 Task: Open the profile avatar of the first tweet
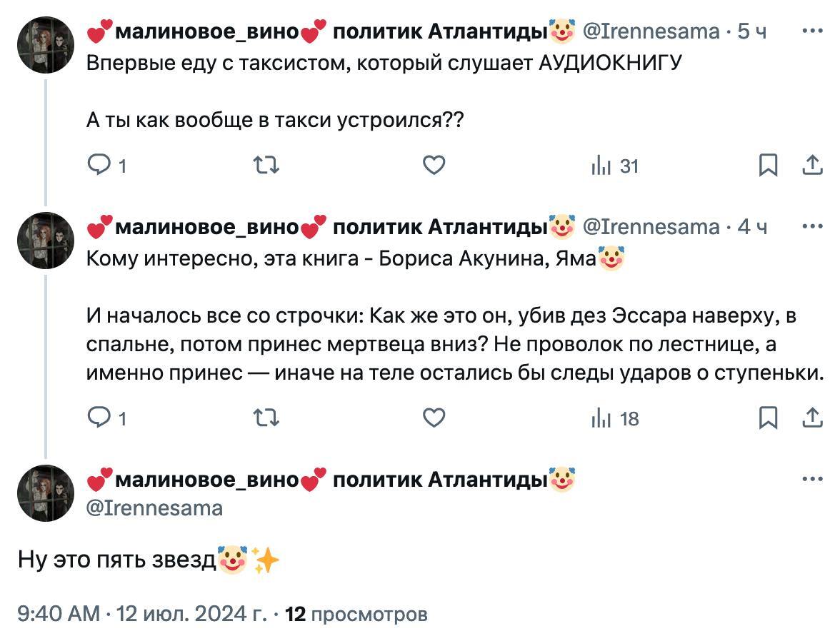point(46,44)
